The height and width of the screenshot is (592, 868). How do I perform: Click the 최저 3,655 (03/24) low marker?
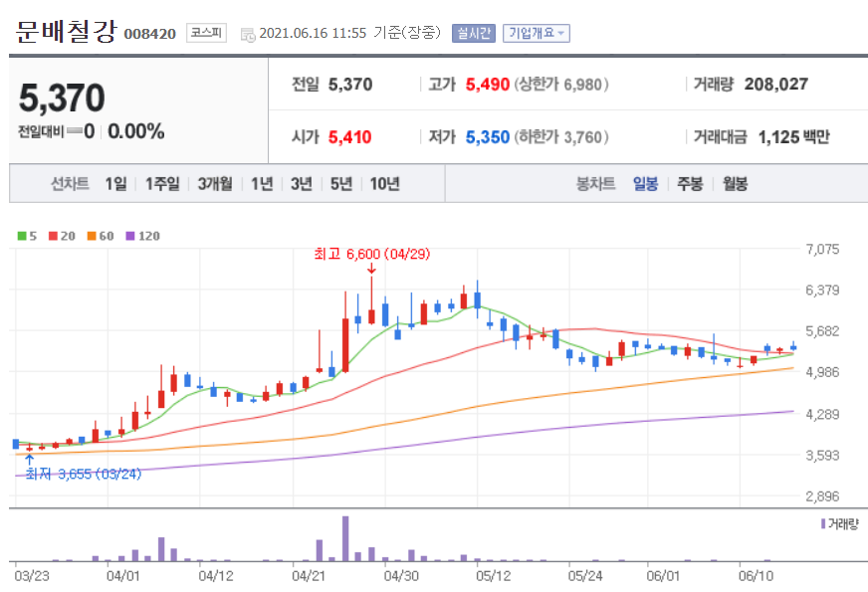coord(83,474)
